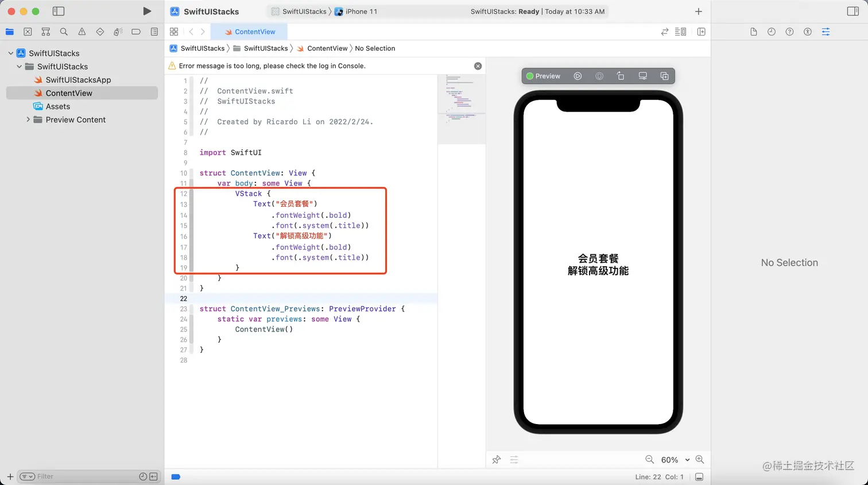Screen dimensions: 868x485
Task: Open the Find navigator magnifier icon
Action: click(64, 32)
